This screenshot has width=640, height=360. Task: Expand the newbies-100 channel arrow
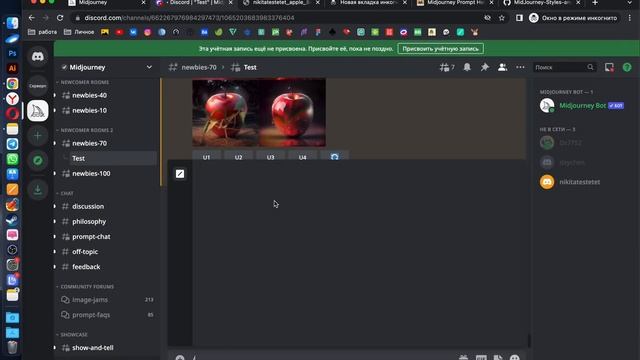[55, 173]
